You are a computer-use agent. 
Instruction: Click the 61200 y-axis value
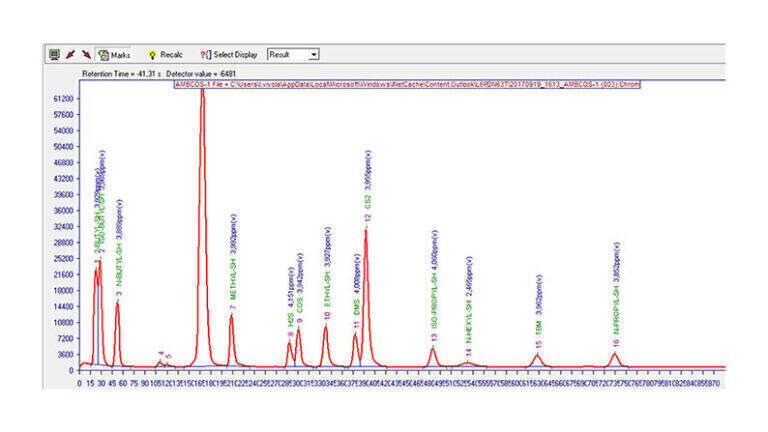(63, 99)
